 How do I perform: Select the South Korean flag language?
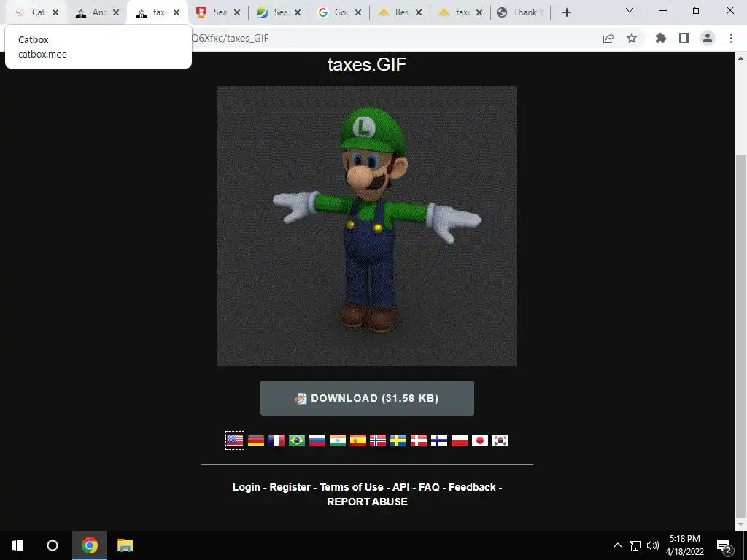click(x=500, y=440)
